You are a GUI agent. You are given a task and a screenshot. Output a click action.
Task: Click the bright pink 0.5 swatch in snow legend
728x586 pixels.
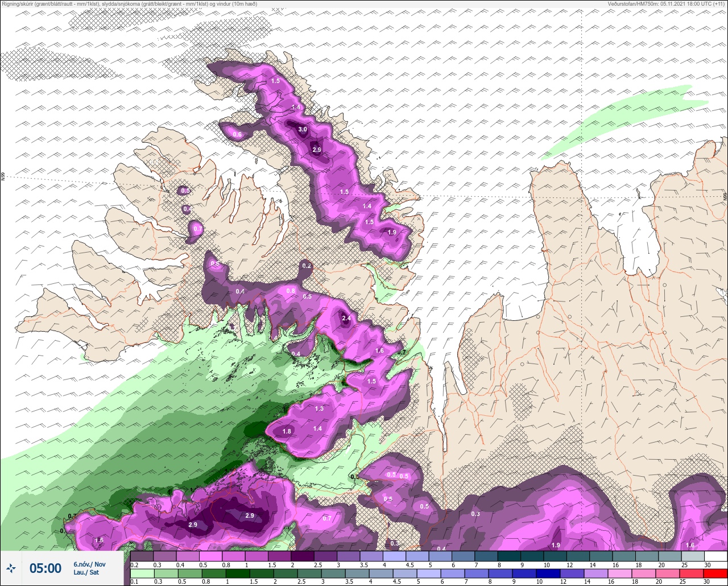click(210, 556)
